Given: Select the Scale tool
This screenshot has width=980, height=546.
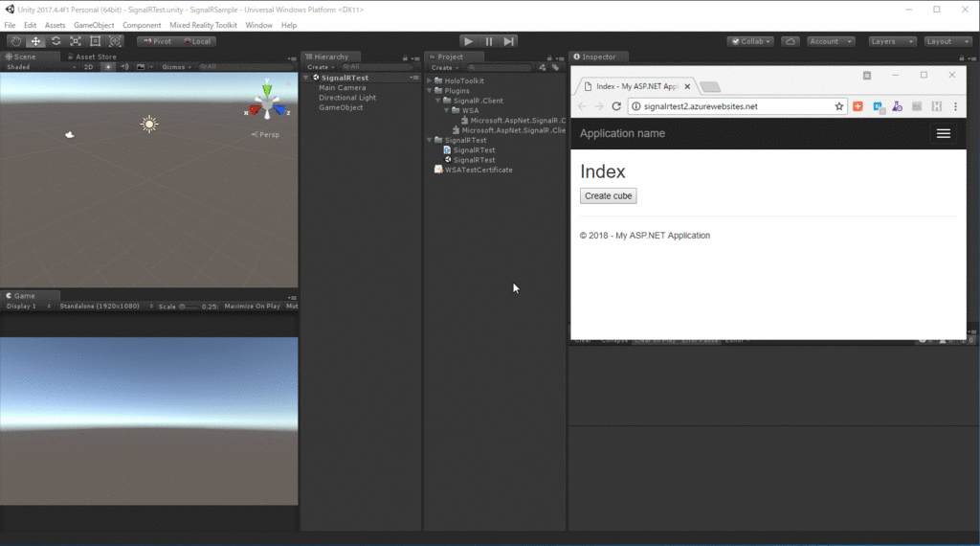Looking at the screenshot, I should (x=76, y=41).
